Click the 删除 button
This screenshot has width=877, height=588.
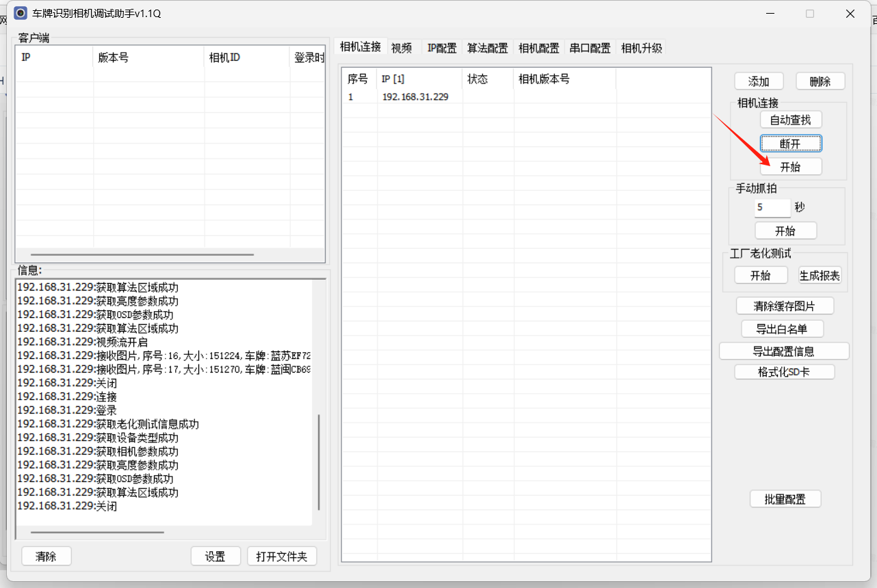point(820,81)
